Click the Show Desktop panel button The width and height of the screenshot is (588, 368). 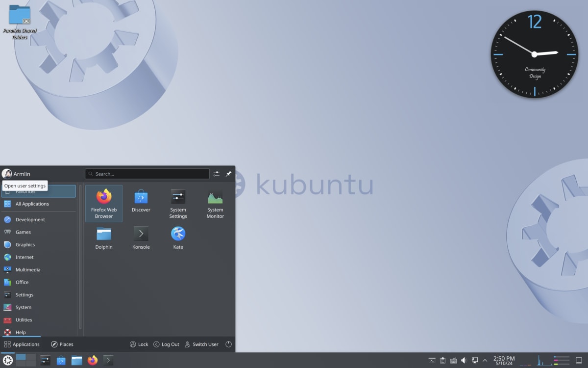pos(579,361)
